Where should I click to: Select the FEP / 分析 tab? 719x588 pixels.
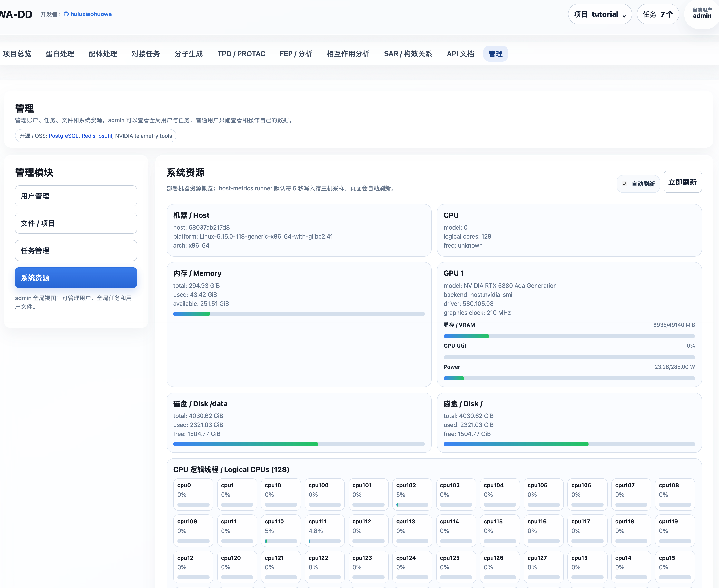pyautogui.click(x=296, y=53)
